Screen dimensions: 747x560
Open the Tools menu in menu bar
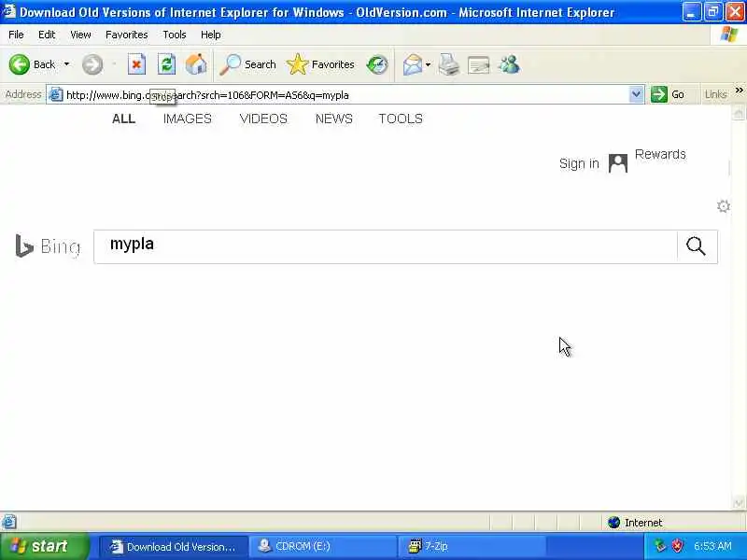175,35
